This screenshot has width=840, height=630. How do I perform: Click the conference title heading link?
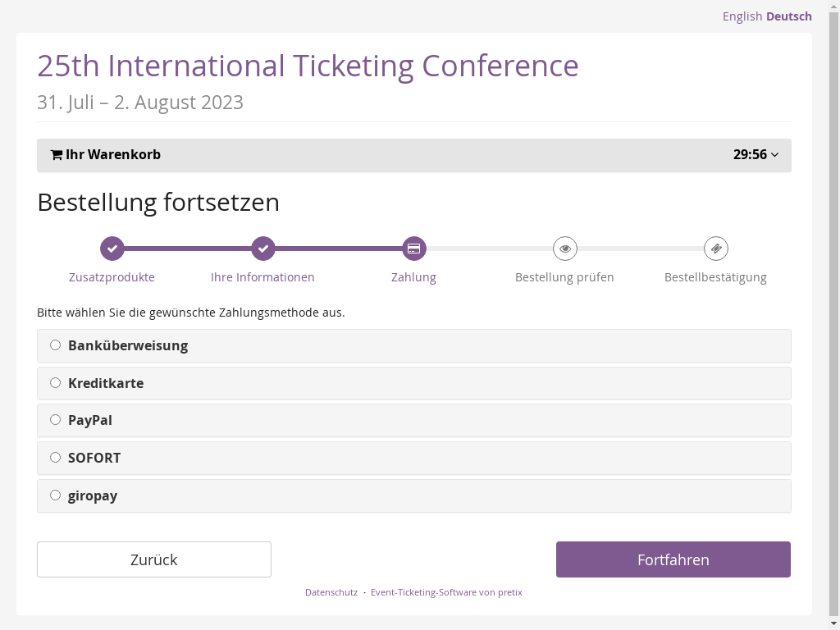[308, 66]
